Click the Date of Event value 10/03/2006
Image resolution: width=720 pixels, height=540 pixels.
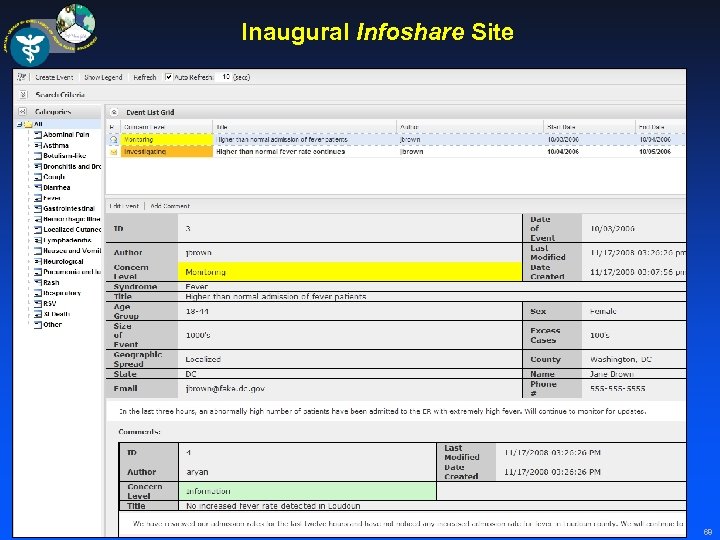tap(613, 228)
